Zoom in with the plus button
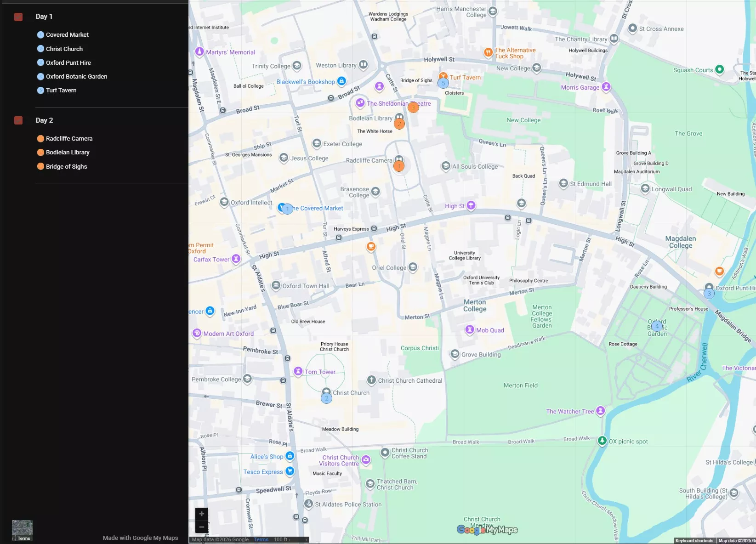The width and height of the screenshot is (756, 544). click(x=202, y=514)
